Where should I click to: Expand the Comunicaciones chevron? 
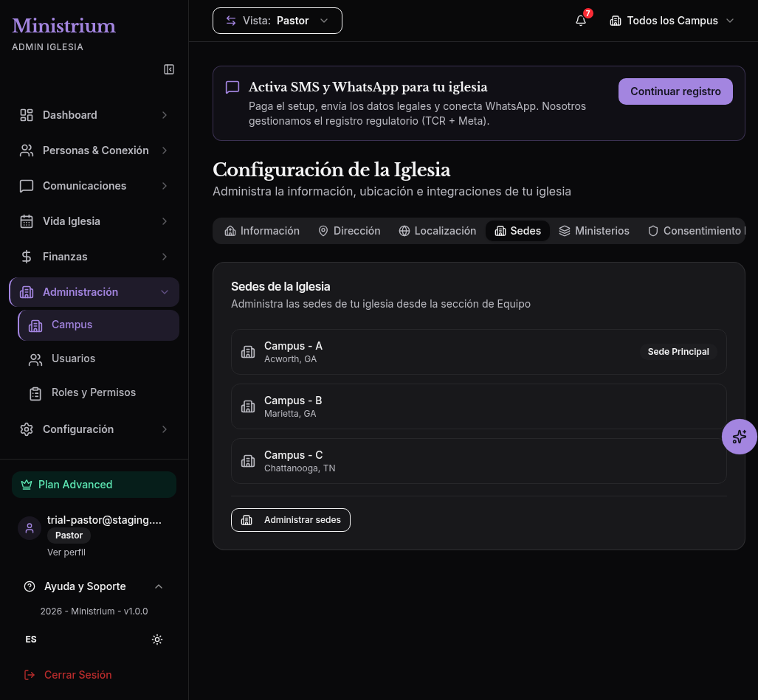click(x=165, y=186)
